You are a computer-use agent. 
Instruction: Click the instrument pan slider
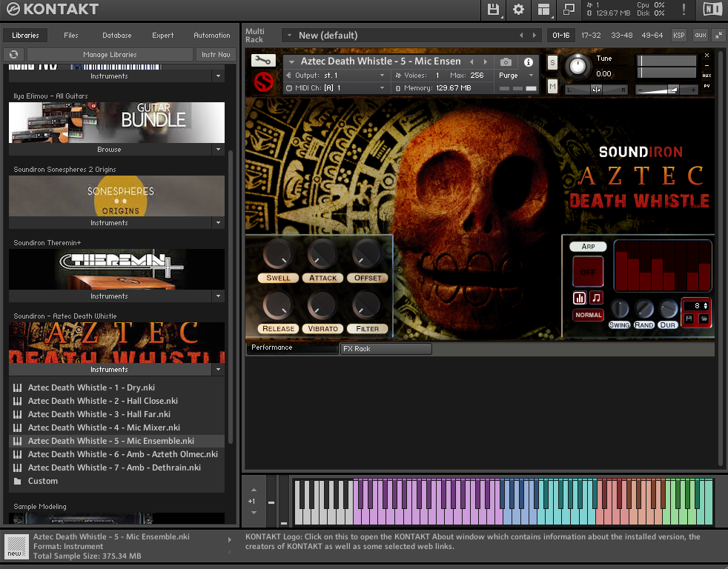[x=597, y=90]
